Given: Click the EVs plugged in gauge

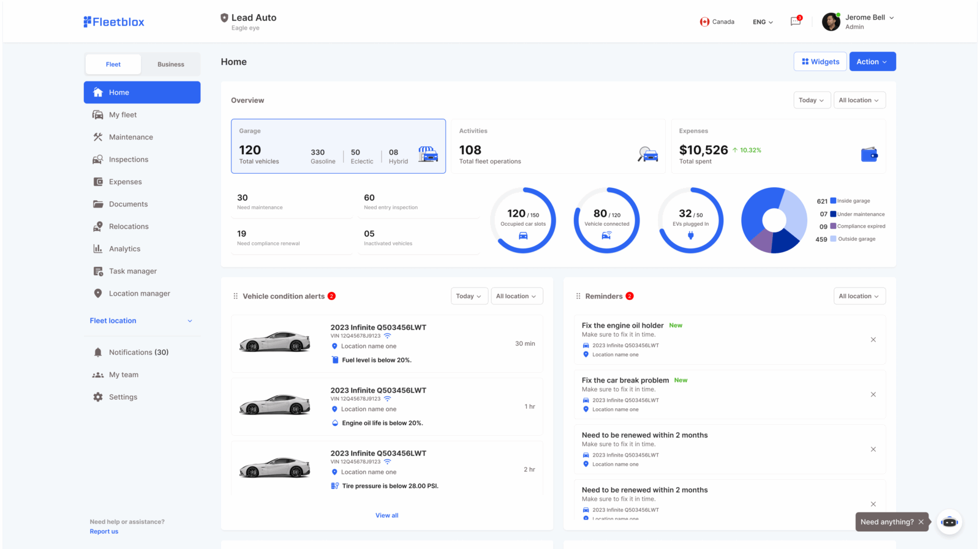Looking at the screenshot, I should click(691, 220).
